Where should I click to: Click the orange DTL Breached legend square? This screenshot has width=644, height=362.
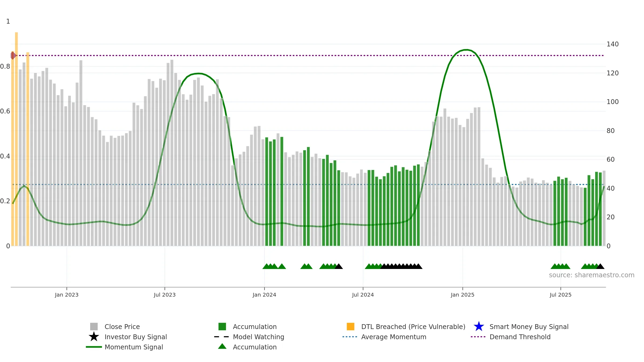coord(350,327)
